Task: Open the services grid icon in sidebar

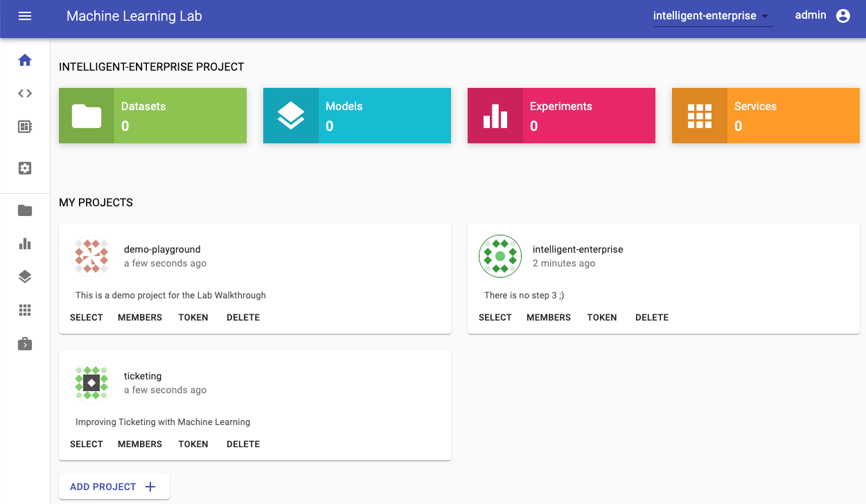Action: [25, 310]
